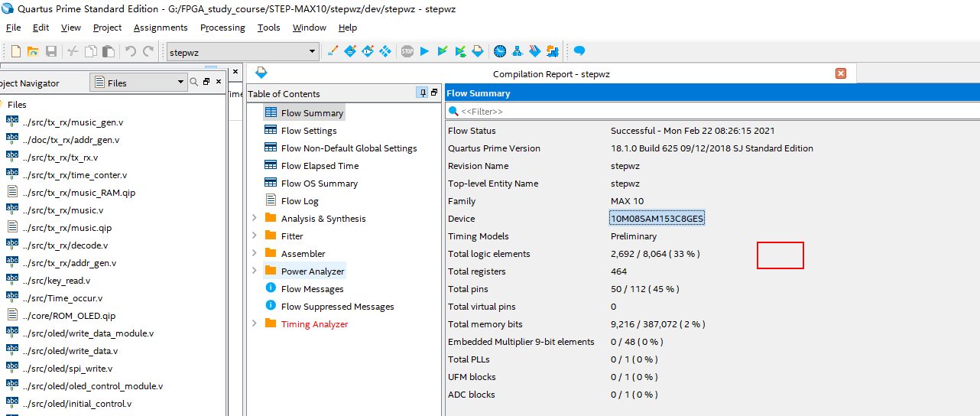Select Flow Summary in Table of Contents

312,112
